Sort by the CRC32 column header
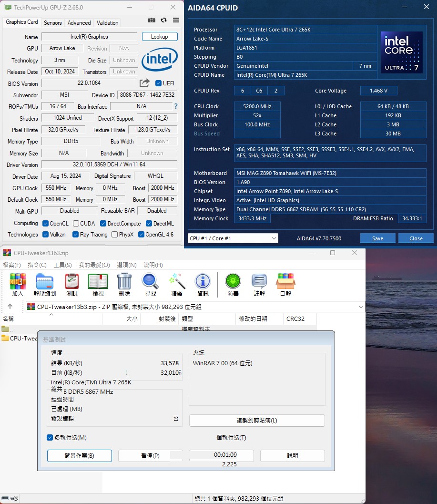This screenshot has height=504, width=437. [300, 319]
